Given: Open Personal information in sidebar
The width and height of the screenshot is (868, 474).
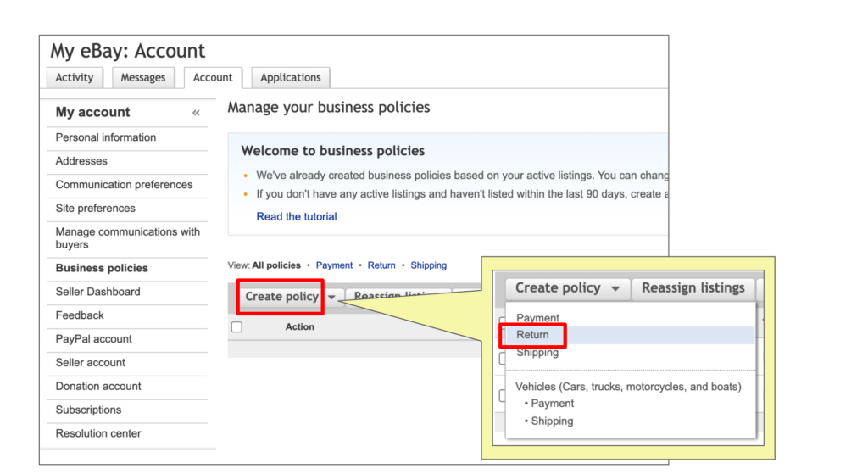Looking at the screenshot, I should tap(106, 137).
